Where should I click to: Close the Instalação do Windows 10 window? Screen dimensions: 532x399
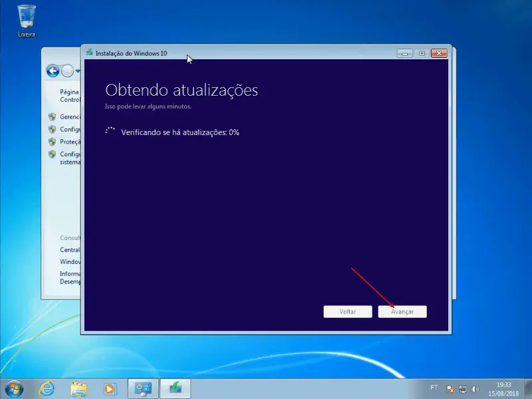[x=439, y=53]
